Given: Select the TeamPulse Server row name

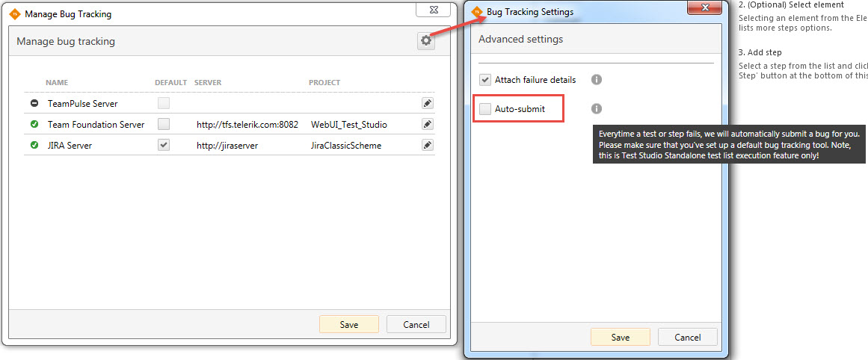Looking at the screenshot, I should point(82,103).
